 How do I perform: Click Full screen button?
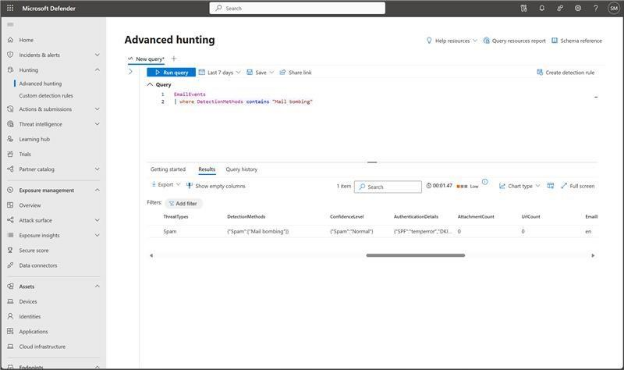(577, 186)
